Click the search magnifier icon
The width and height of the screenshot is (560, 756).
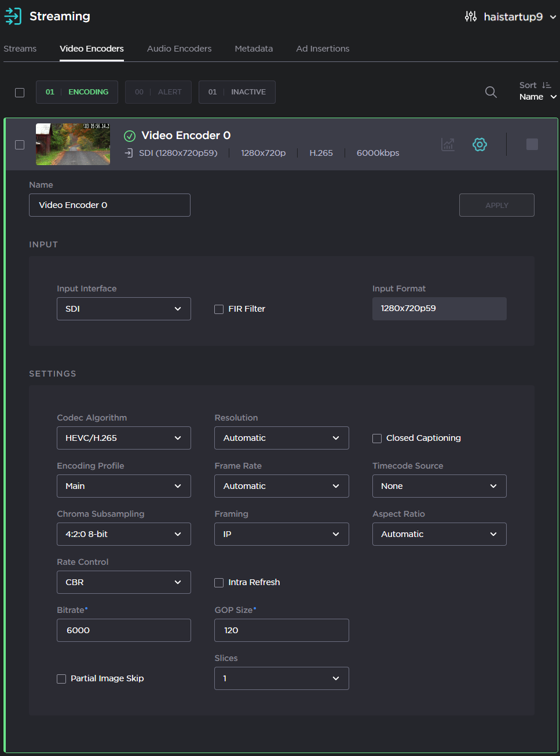(491, 92)
